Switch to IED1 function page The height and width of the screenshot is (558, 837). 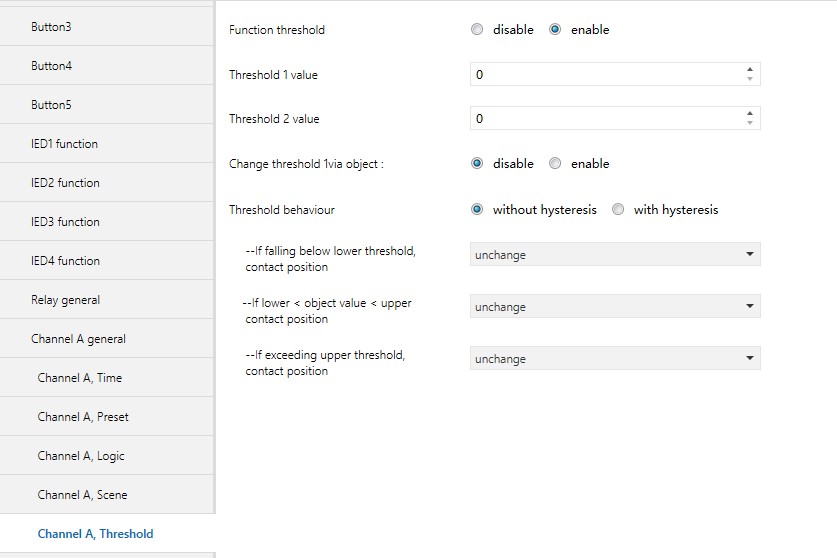(107, 144)
